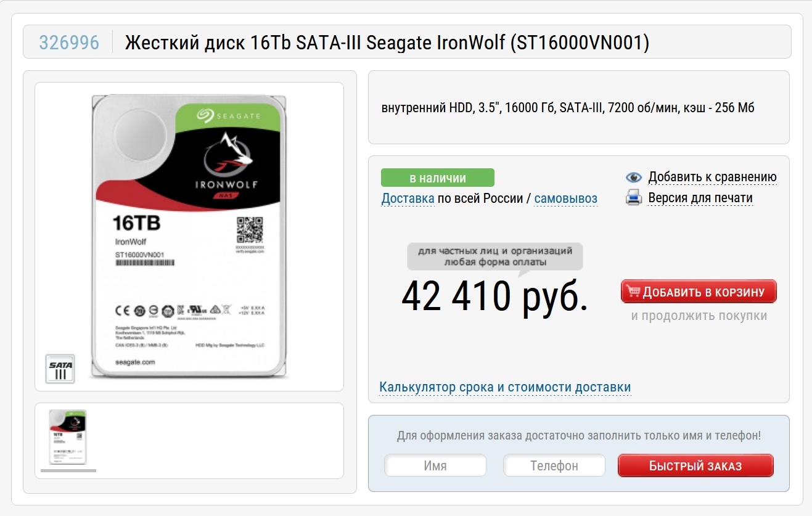812x516 pixels.
Task: Click the SATA III badge icon
Action: pos(60,369)
